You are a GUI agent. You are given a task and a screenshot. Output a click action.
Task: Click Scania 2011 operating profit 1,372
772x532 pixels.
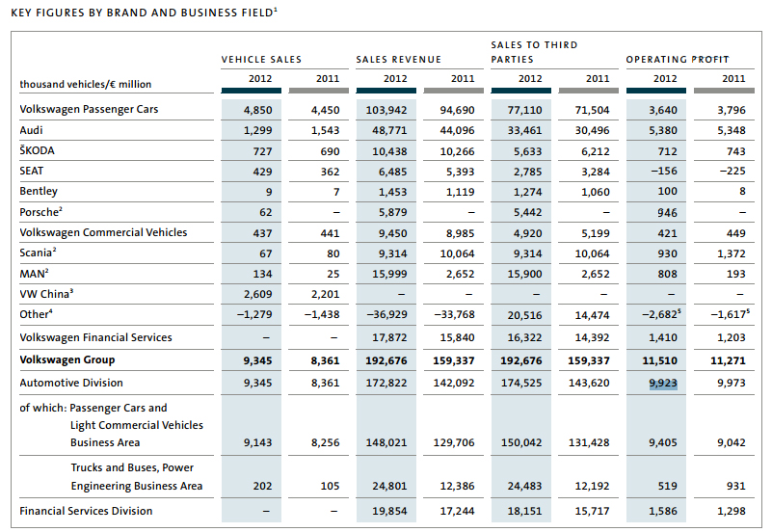click(732, 253)
